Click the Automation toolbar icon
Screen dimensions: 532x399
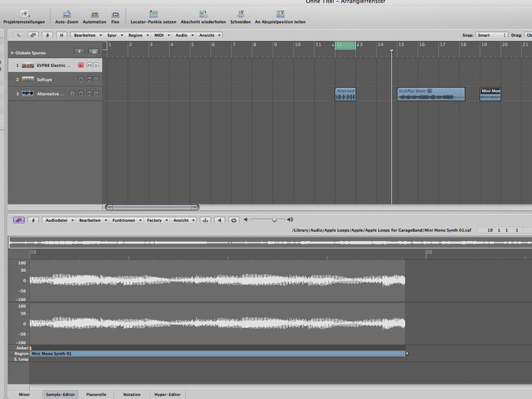pyautogui.click(x=94, y=14)
